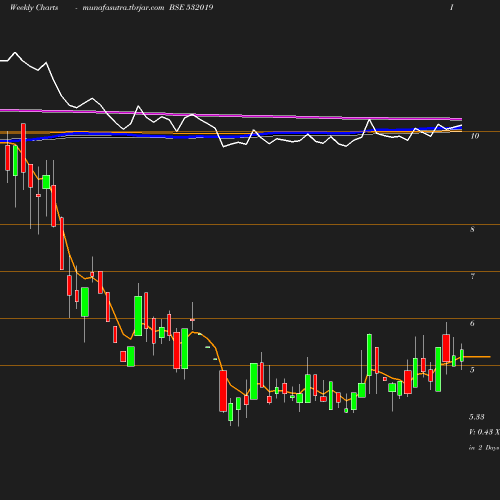This screenshot has width=500, height=500.
Task: Click the price axis label 7
Action: click(x=472, y=276)
